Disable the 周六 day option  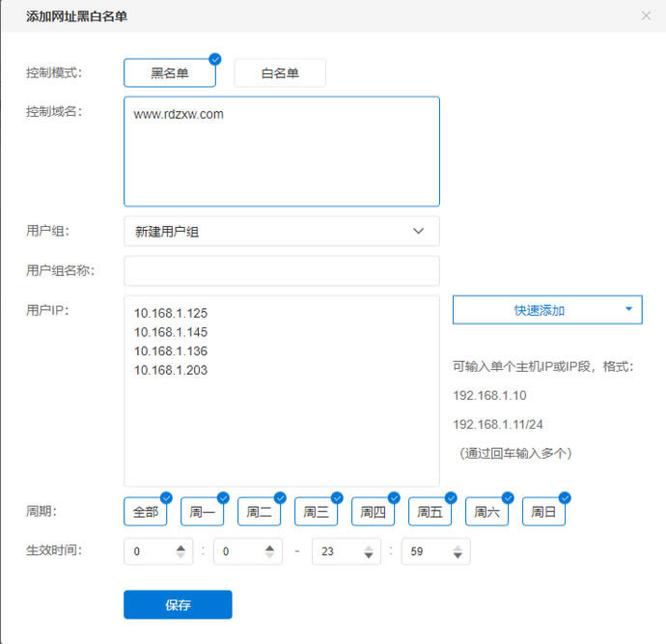486,512
